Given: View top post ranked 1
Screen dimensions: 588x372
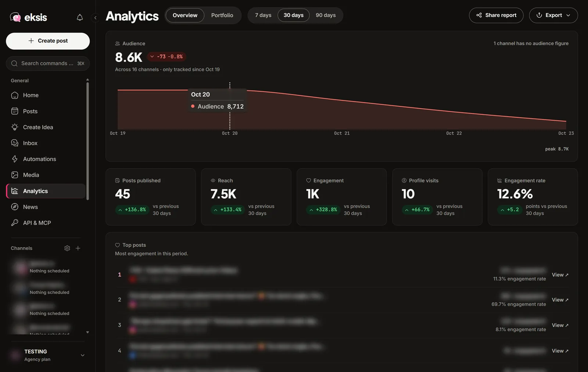Looking at the screenshot, I should pyautogui.click(x=560, y=275).
